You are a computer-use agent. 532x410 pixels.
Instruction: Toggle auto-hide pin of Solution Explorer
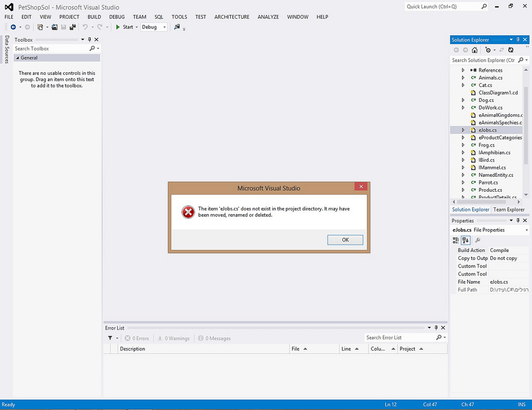(x=518, y=39)
